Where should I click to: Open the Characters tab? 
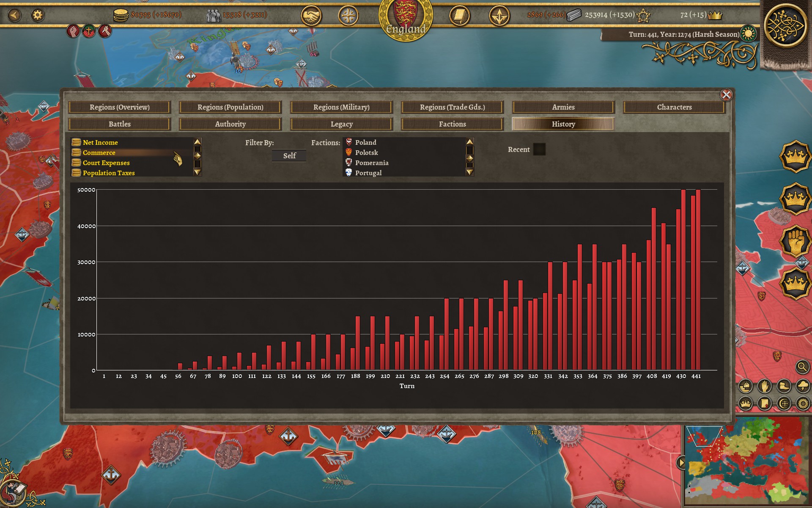pos(674,107)
